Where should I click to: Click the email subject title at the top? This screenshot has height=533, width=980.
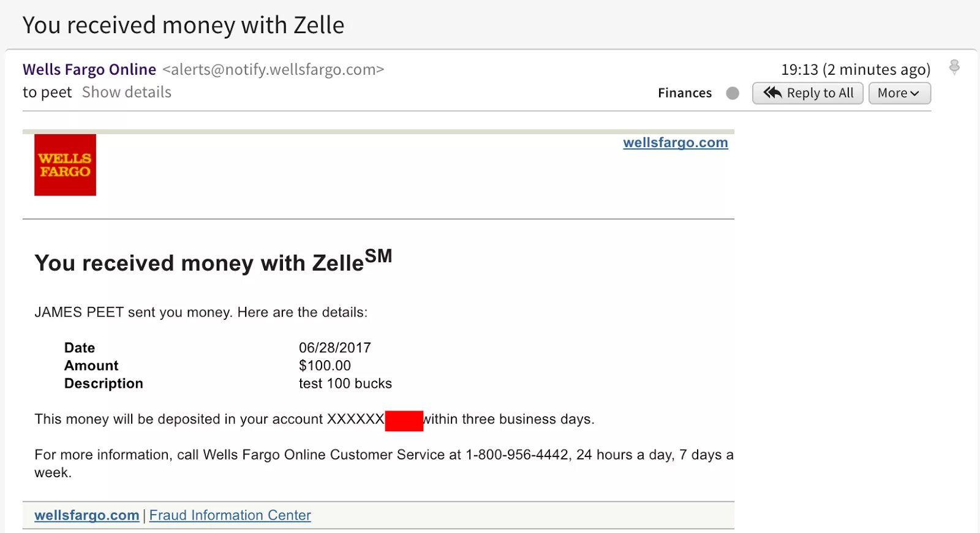pyautogui.click(x=183, y=25)
